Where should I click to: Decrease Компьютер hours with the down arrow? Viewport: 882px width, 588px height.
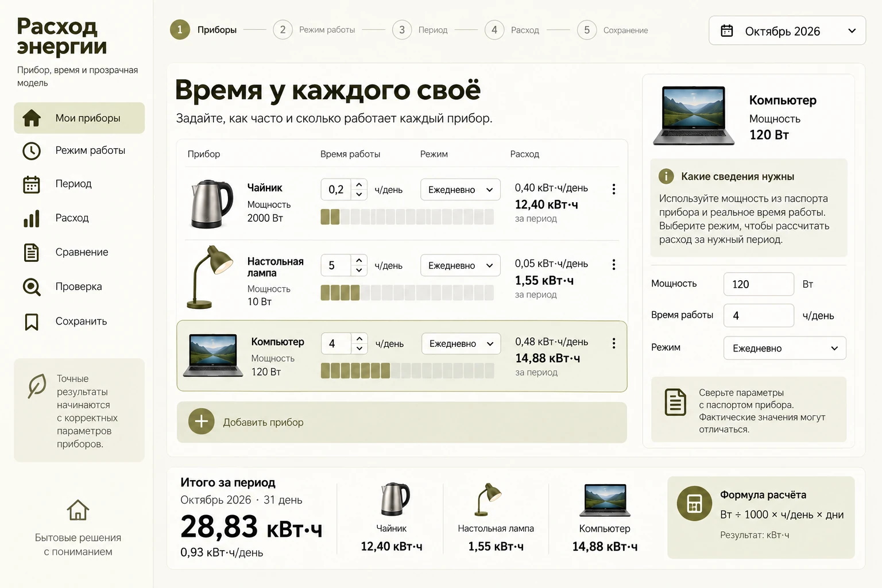coord(359,349)
